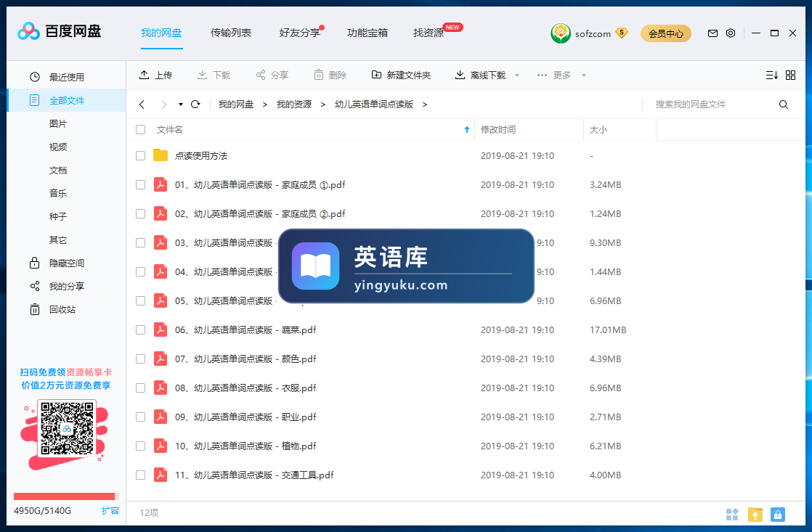Select 全部文件 in the sidebar
Viewport: 812px width, 532px height.
click(x=67, y=100)
